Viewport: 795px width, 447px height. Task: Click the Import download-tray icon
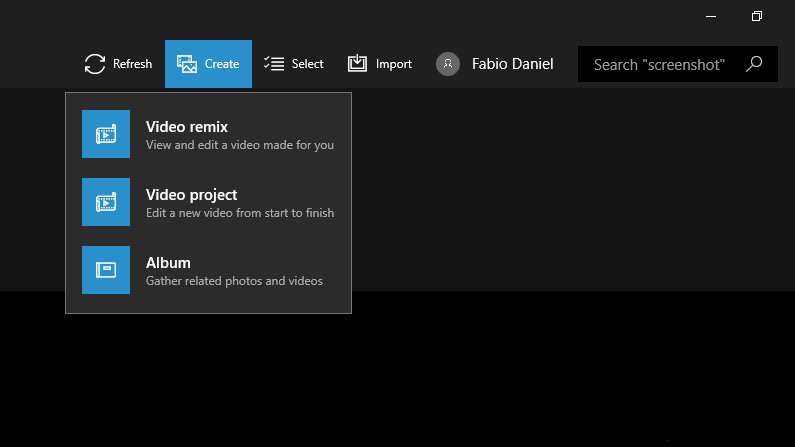tap(357, 63)
